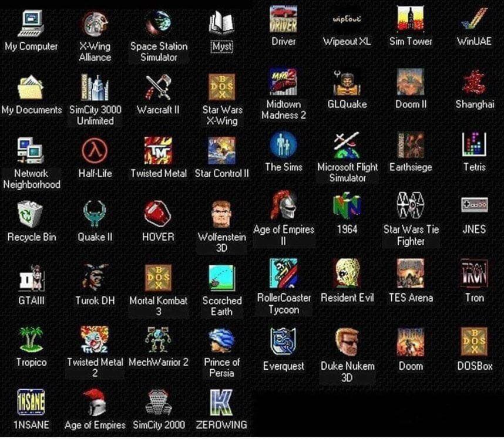Select the Turok DH icon

(x=95, y=278)
